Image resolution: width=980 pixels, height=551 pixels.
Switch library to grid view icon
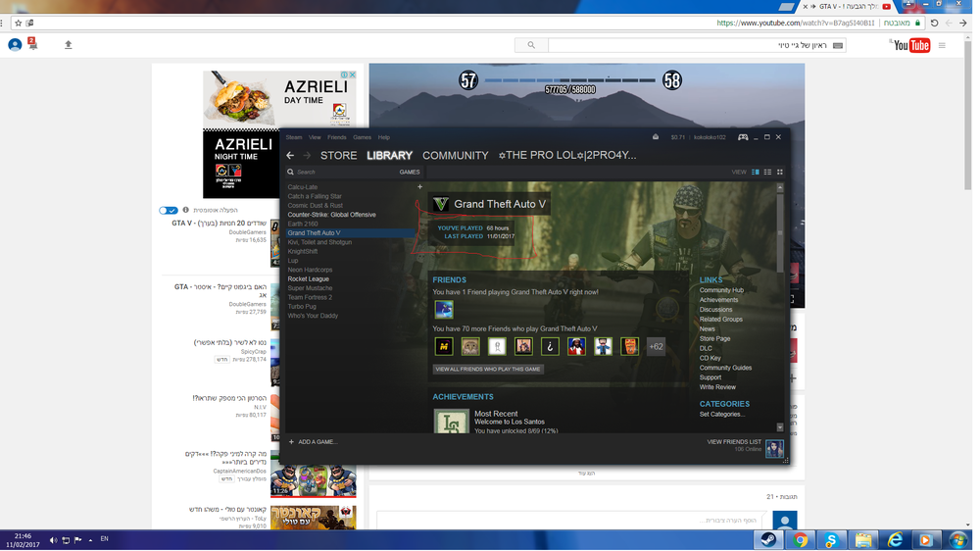[780, 172]
